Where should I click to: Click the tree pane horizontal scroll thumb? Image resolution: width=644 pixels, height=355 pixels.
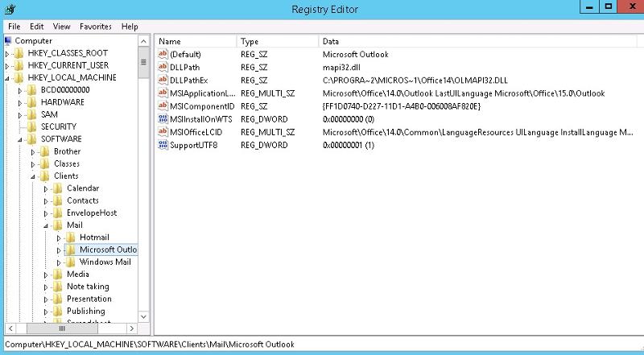tap(62, 328)
